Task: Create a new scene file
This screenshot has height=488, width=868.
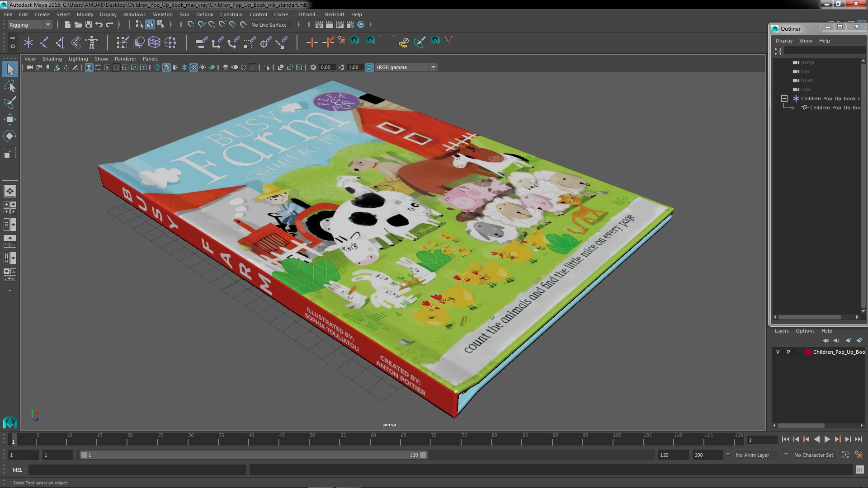Action: pos(67,24)
